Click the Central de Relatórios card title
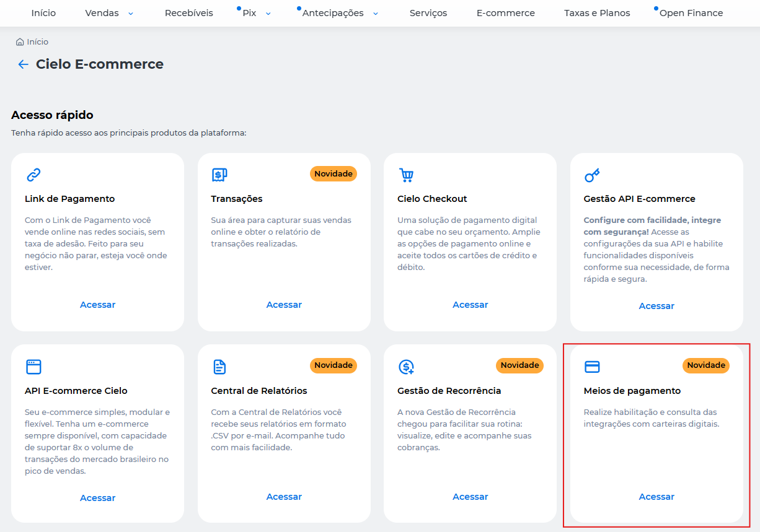The height and width of the screenshot is (532, 760). tap(259, 391)
